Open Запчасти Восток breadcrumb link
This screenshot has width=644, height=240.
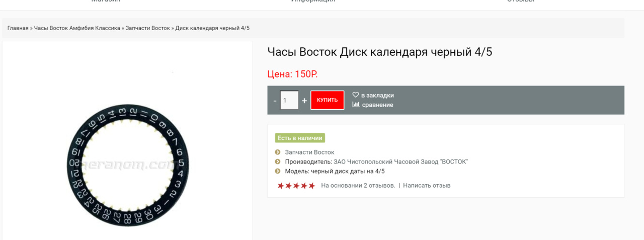pyautogui.click(x=147, y=28)
